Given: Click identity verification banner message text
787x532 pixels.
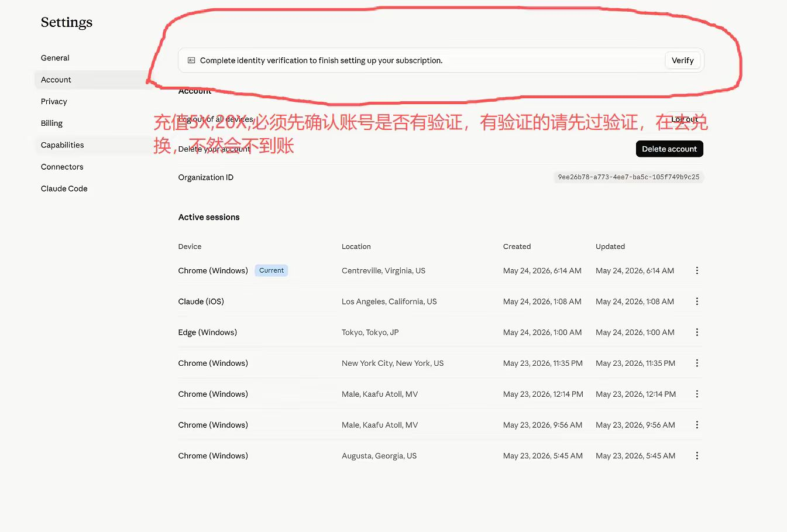Looking at the screenshot, I should click(x=321, y=60).
